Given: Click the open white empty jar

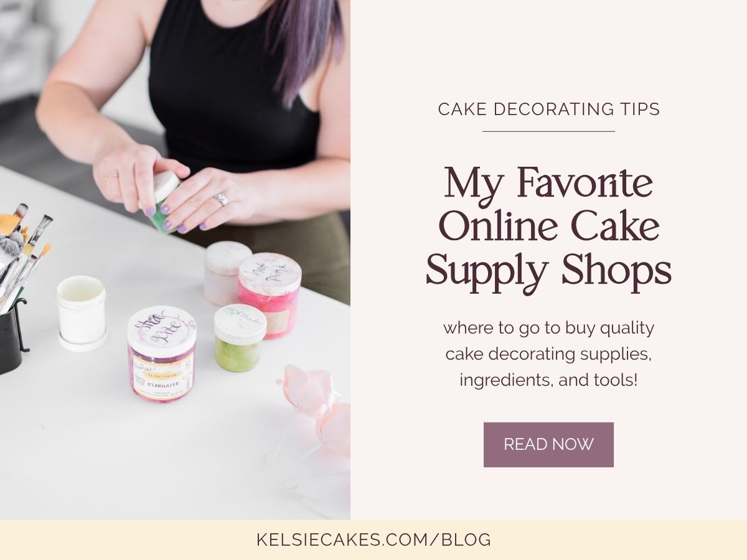Looking at the screenshot, I should coord(81,314).
